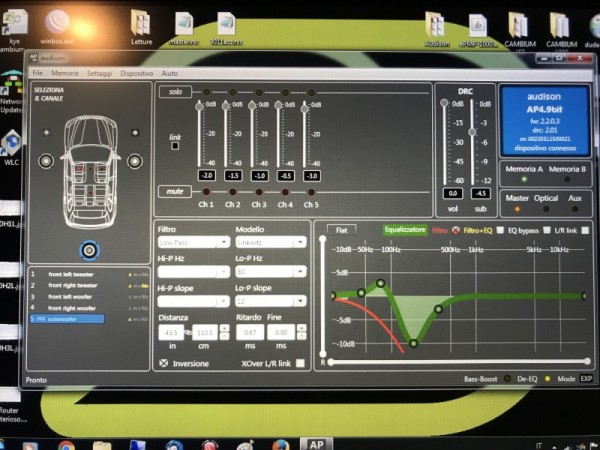Click the Ritardo ms input field
Viewport: 600px width, 450px height.
(x=250, y=332)
